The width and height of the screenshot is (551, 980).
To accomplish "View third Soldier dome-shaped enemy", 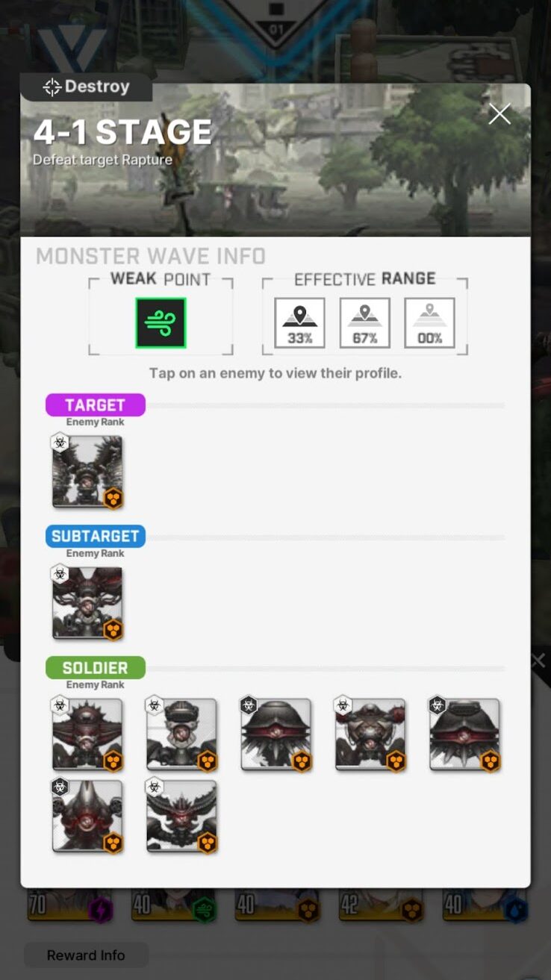I will (x=275, y=734).
